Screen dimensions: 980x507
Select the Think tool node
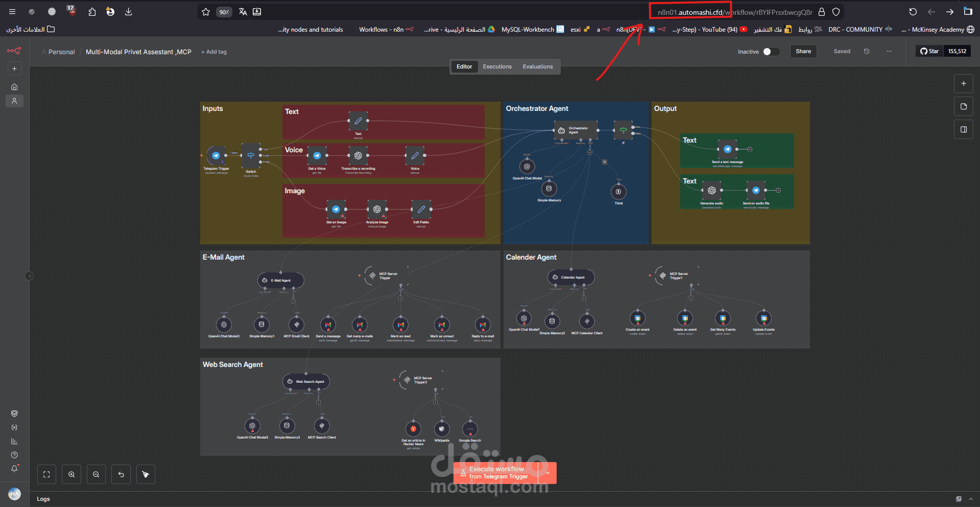pos(618,192)
